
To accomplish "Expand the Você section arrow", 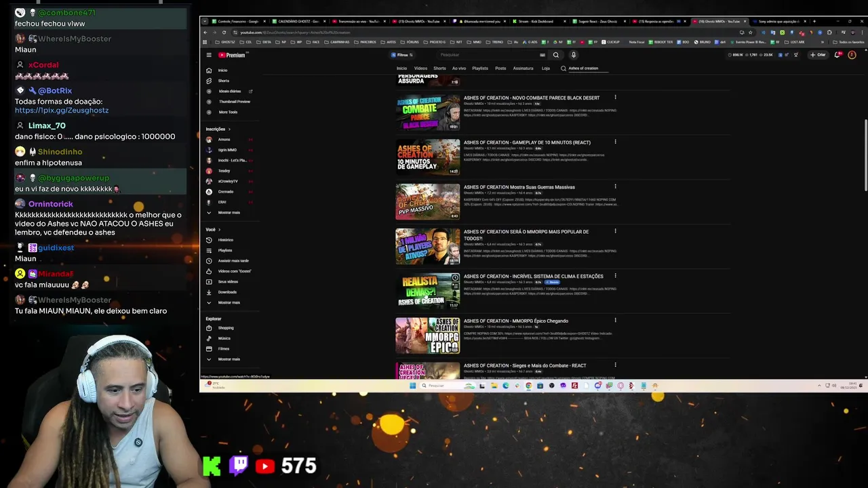I will pos(219,230).
